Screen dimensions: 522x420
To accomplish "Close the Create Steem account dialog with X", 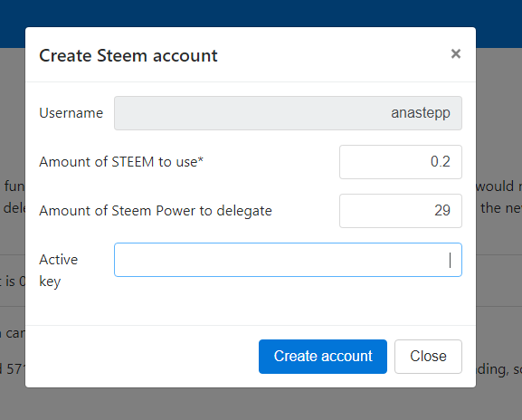I will [456, 54].
